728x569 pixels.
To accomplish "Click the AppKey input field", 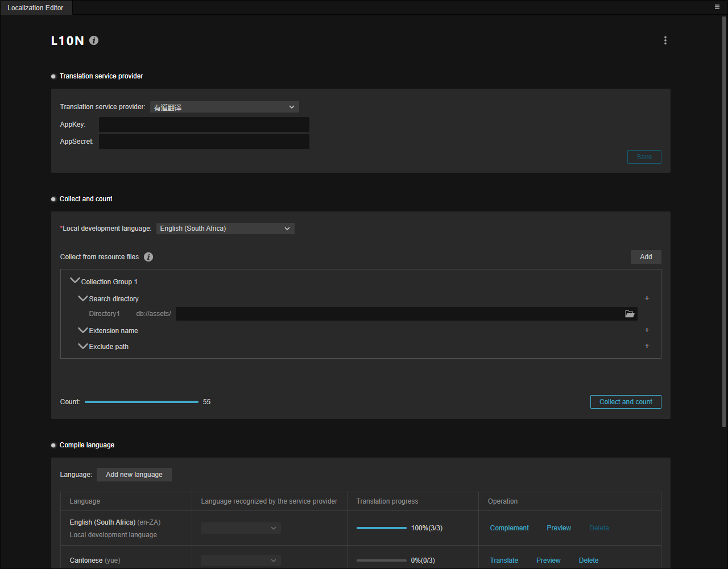I will (x=204, y=124).
